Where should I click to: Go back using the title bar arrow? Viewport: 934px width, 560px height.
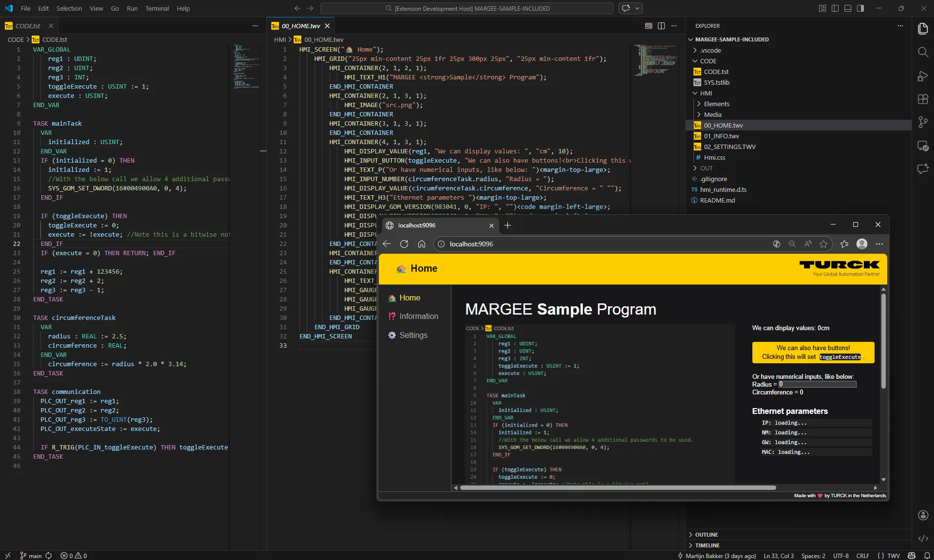tap(298, 8)
